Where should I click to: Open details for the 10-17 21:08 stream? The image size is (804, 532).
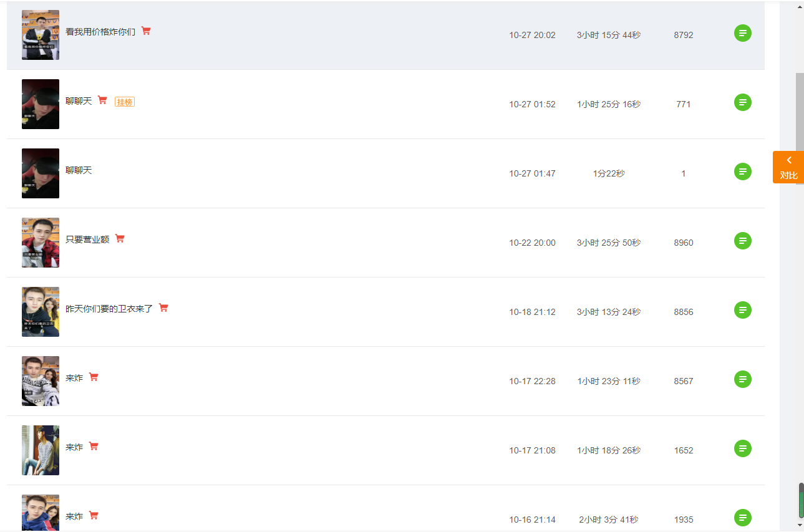click(742, 448)
